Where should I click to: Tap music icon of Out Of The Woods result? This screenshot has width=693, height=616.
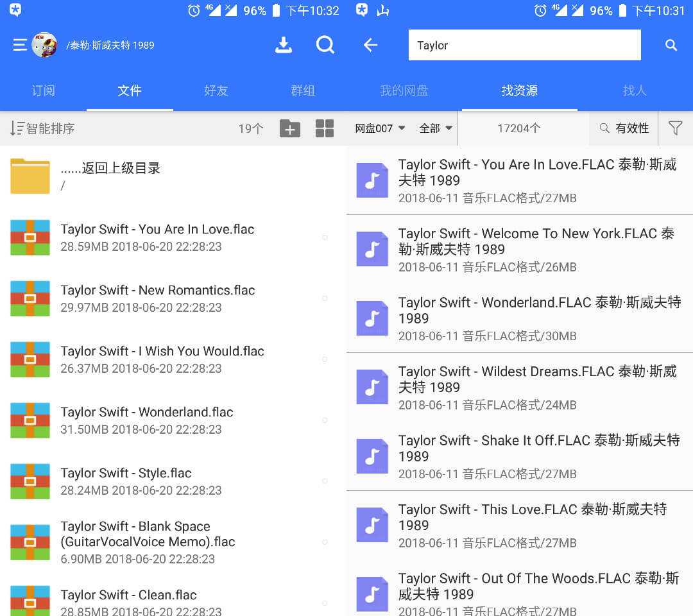372,594
